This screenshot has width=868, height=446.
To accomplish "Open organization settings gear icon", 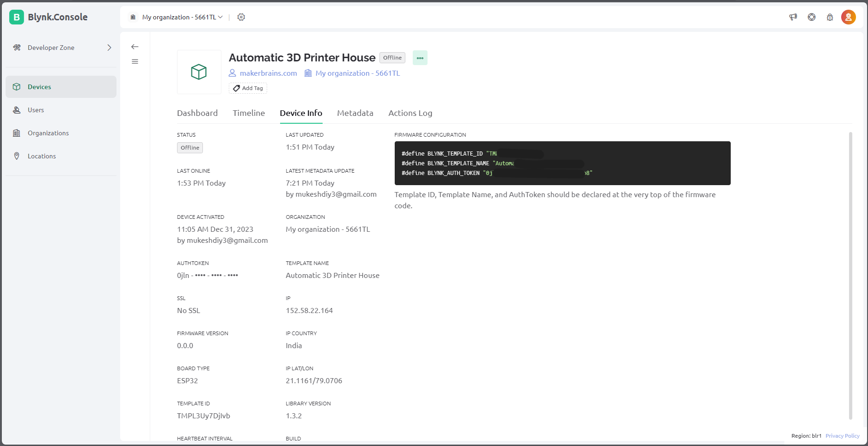I will point(241,17).
